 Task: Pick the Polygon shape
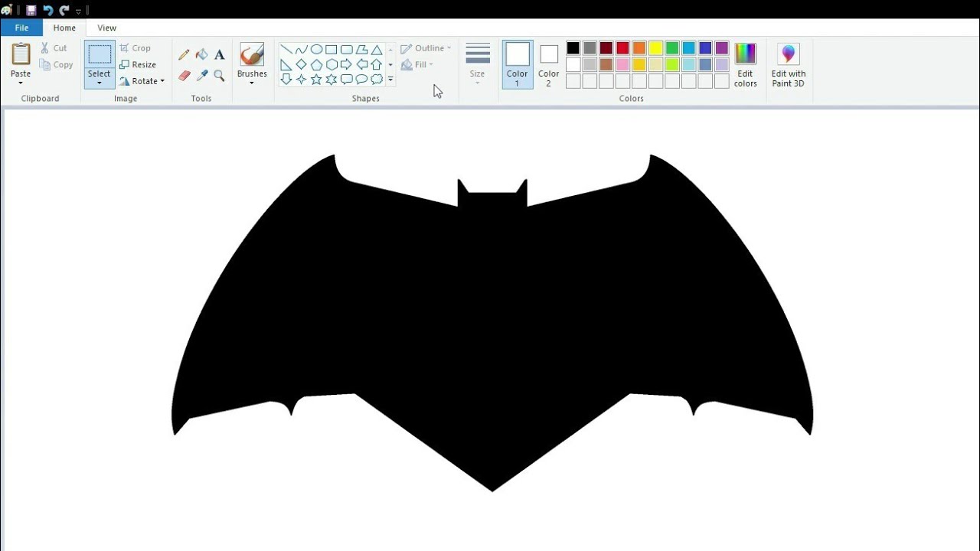[x=361, y=50]
